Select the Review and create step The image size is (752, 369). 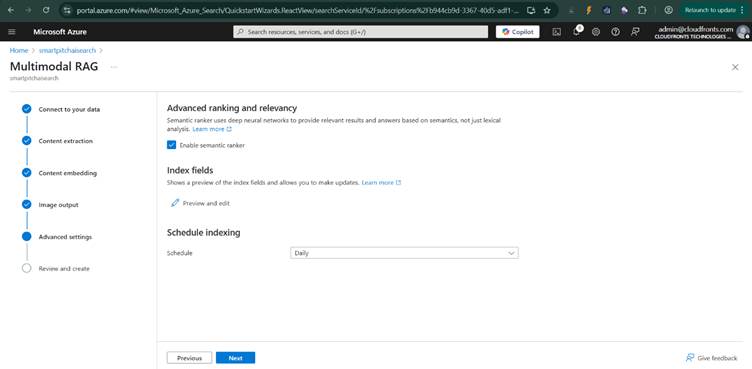[64, 269]
